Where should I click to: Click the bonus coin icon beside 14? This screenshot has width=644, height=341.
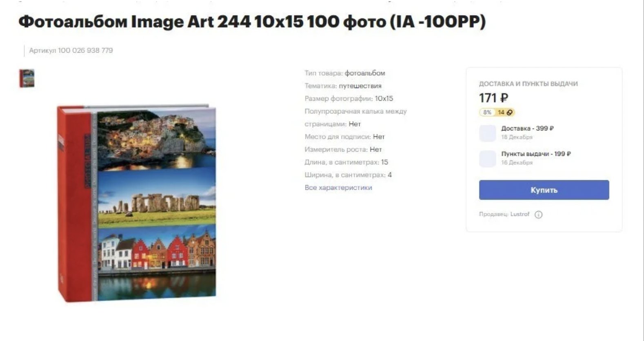tap(510, 112)
